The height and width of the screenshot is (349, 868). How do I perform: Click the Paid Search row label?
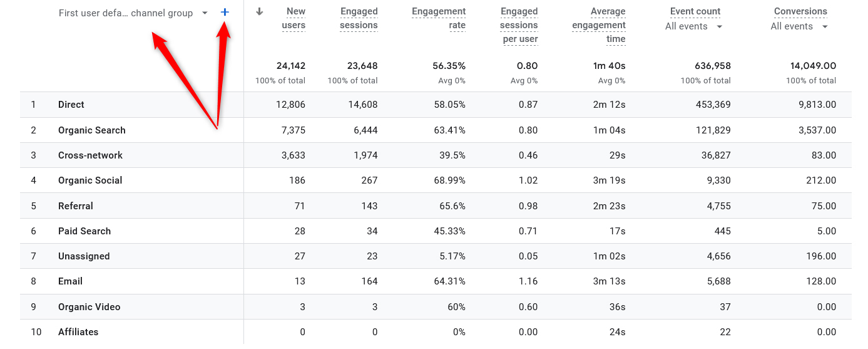pyautogui.click(x=84, y=231)
